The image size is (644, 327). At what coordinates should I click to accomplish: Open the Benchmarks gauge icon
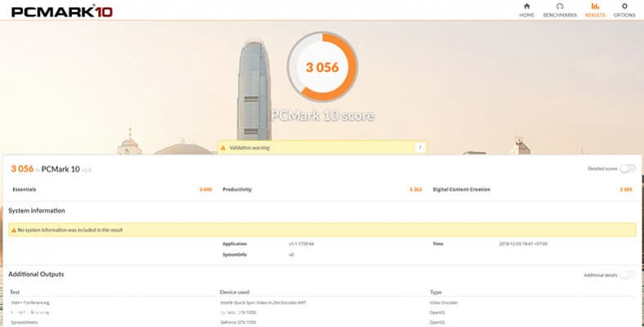pyautogui.click(x=560, y=7)
